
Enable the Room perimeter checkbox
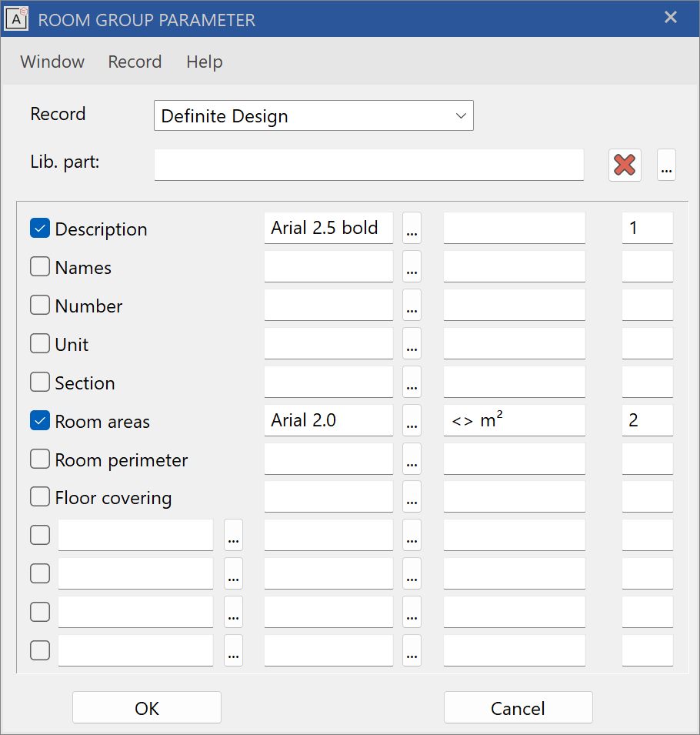point(40,459)
